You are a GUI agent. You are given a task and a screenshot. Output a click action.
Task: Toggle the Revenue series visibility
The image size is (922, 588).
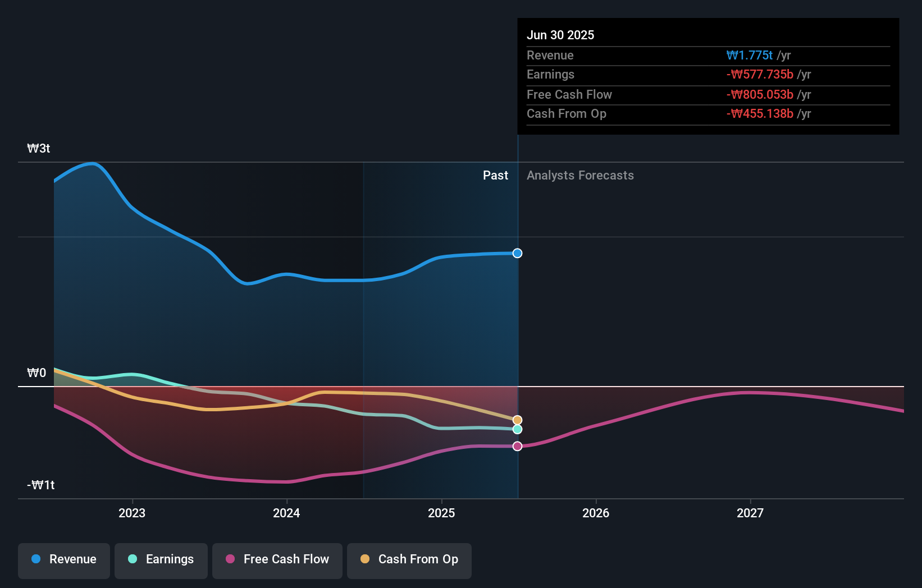tap(63, 559)
